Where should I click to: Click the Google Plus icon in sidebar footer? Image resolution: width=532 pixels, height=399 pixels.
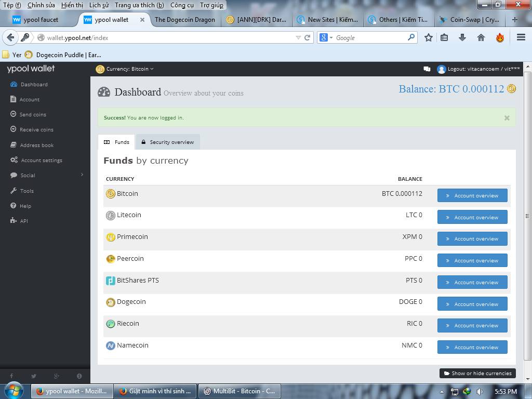click(x=57, y=376)
